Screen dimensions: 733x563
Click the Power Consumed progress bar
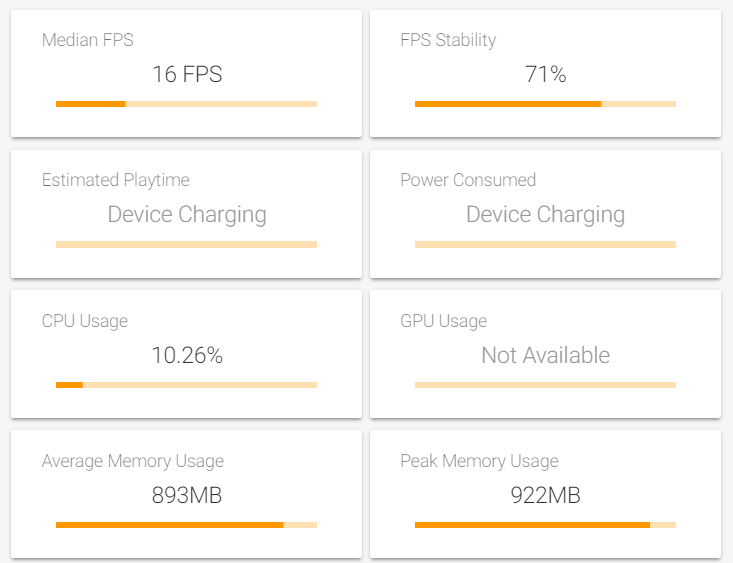click(x=545, y=245)
